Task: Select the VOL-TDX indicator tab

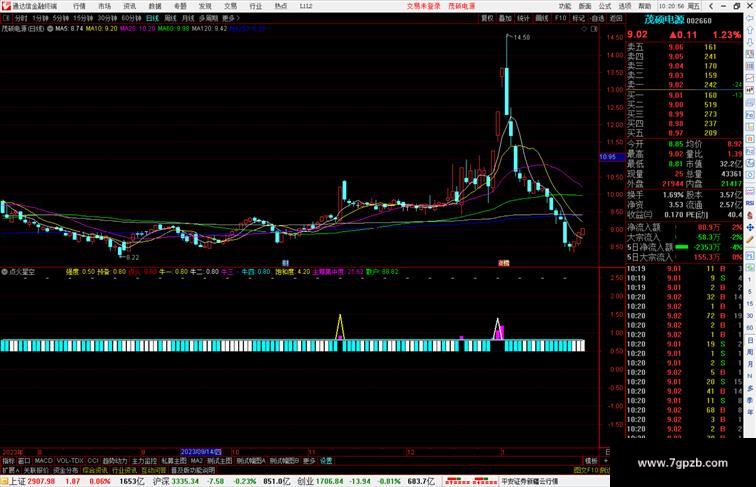Action: 70,461
